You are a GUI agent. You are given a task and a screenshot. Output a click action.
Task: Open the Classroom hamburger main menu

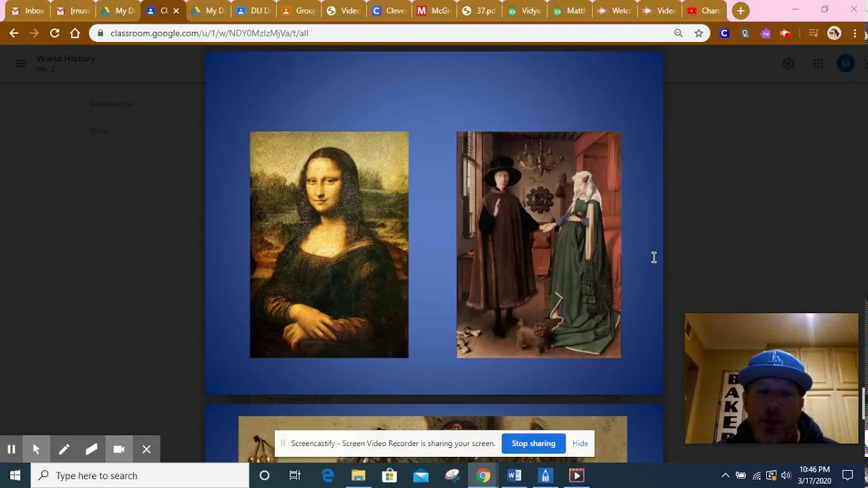pos(20,64)
